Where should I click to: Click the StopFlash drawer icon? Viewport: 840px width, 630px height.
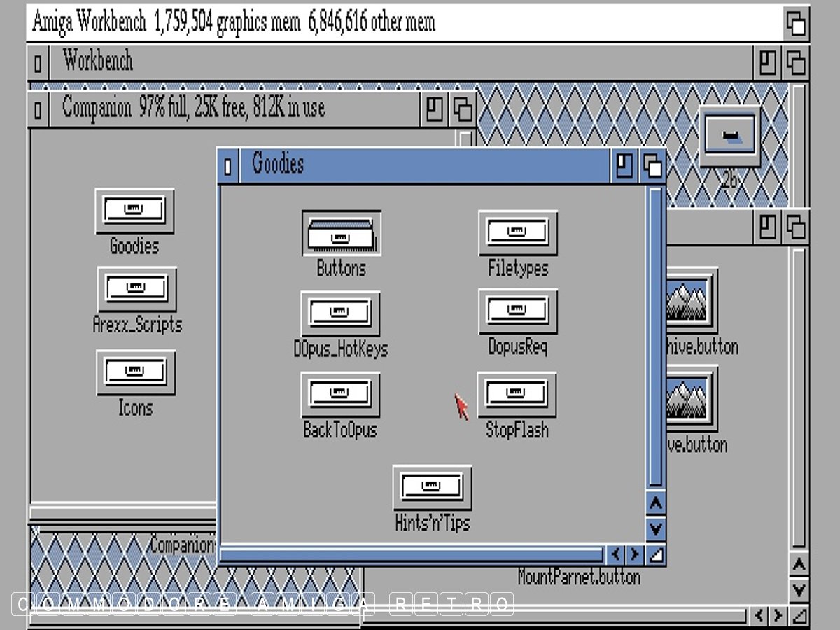pos(517,394)
